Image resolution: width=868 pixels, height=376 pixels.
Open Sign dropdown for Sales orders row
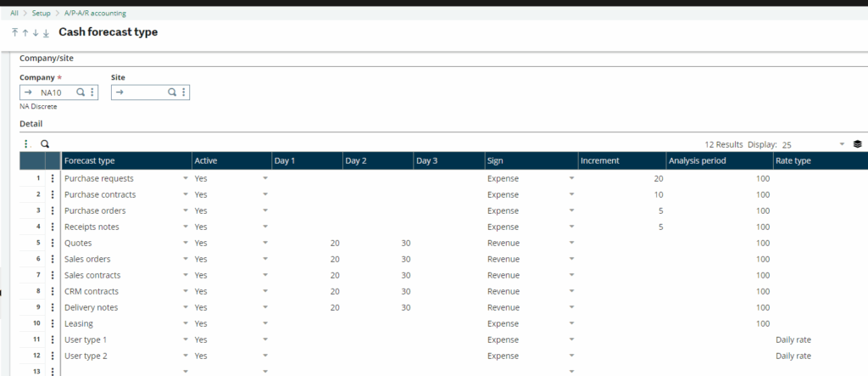[572, 259]
